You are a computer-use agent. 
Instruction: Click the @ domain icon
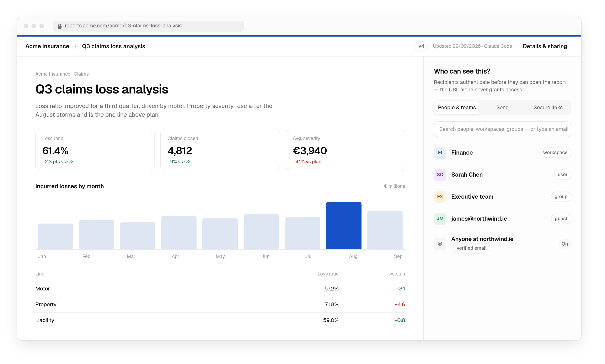(x=440, y=244)
